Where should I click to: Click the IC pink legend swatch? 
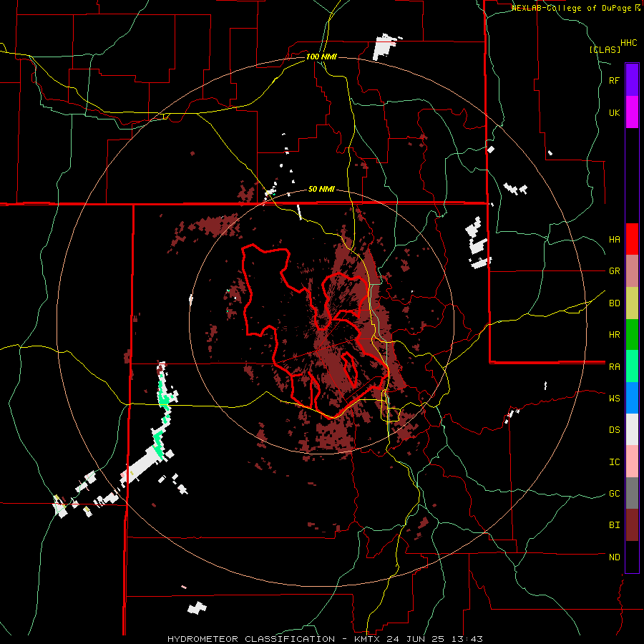coord(632,462)
